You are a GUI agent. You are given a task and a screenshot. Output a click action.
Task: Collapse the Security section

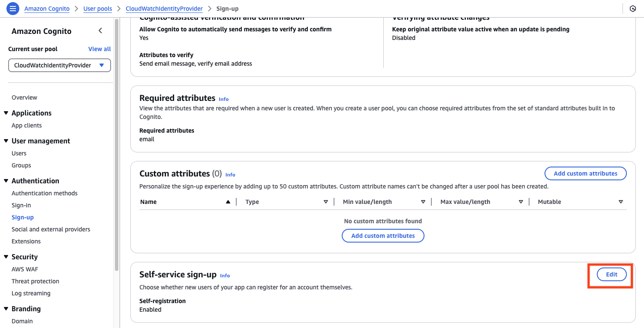[x=6, y=257]
